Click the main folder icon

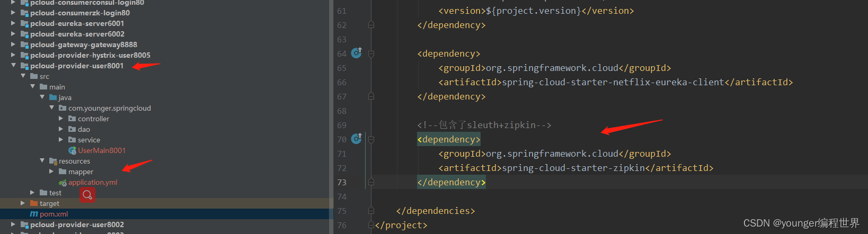(43, 87)
